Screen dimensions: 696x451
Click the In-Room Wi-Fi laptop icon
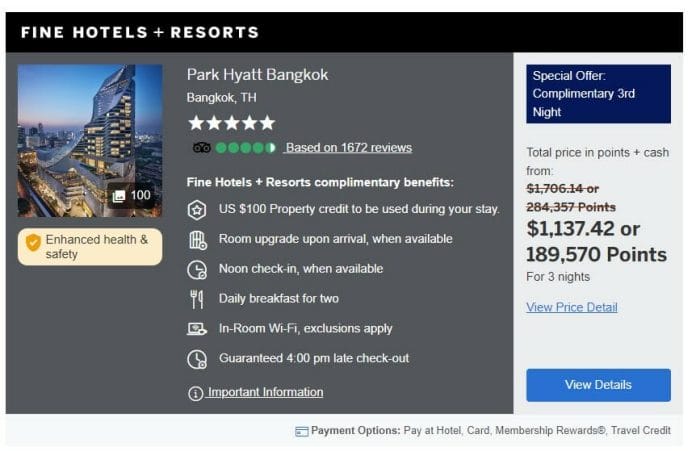tap(197, 329)
